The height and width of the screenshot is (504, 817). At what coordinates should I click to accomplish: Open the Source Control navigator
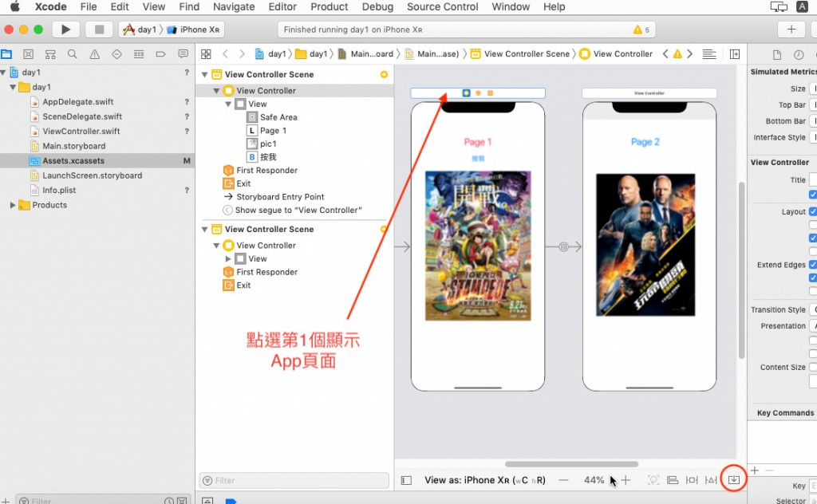coord(28,54)
